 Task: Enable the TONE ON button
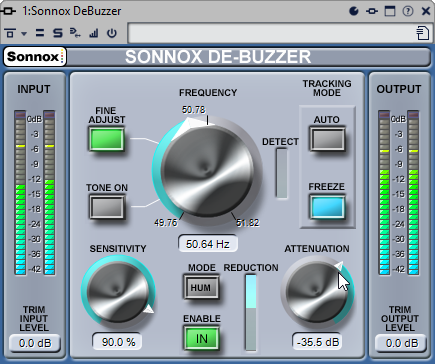click(x=107, y=207)
